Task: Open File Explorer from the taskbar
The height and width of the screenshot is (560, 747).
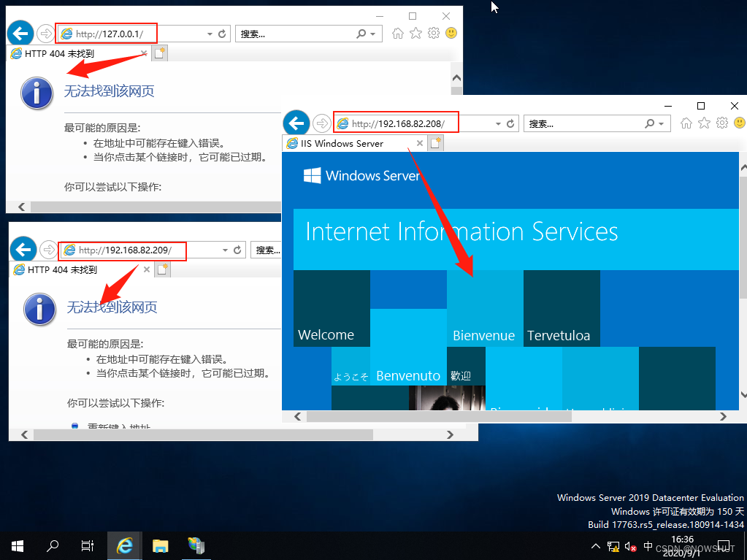Action: [160, 545]
